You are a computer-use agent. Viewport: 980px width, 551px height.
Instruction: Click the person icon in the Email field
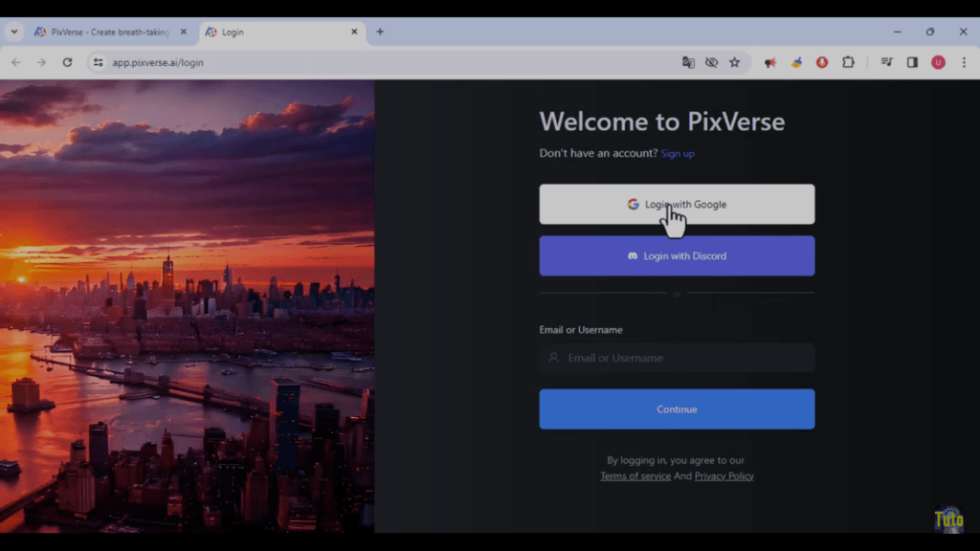tap(554, 357)
